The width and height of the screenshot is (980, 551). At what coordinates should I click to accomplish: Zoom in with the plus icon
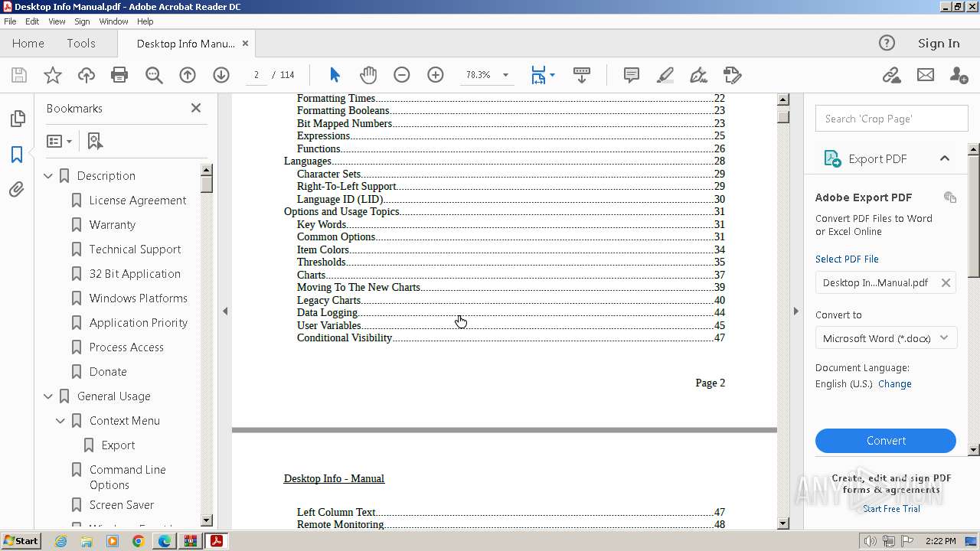pos(436,75)
